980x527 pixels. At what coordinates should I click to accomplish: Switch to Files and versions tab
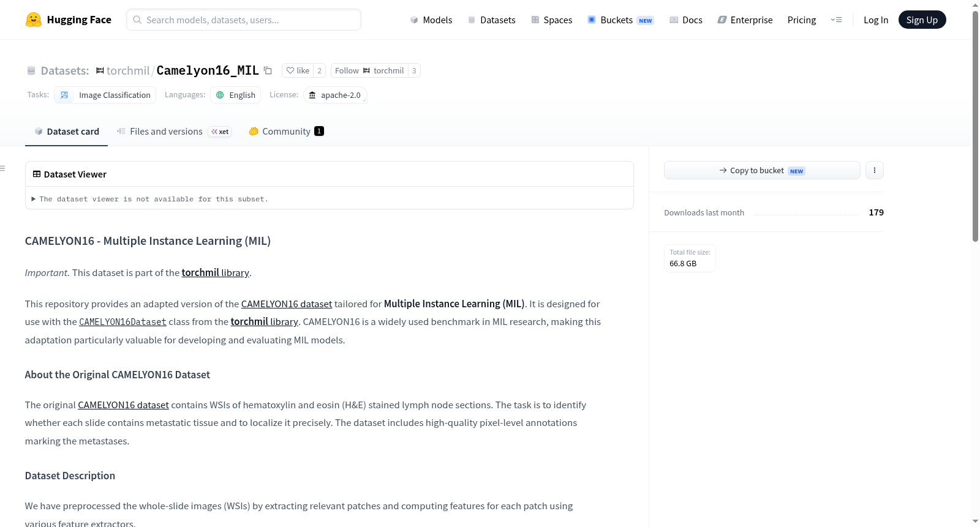coord(174,131)
